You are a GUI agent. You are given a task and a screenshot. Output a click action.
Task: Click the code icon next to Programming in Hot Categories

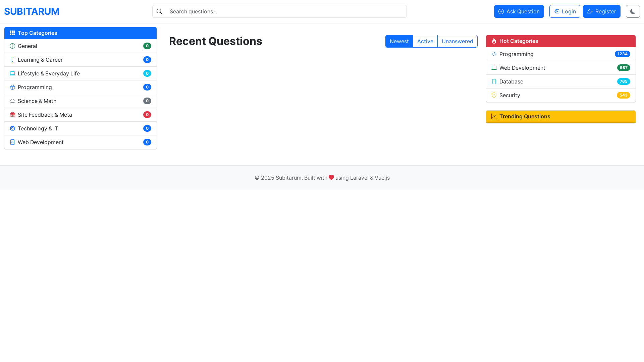494,54
